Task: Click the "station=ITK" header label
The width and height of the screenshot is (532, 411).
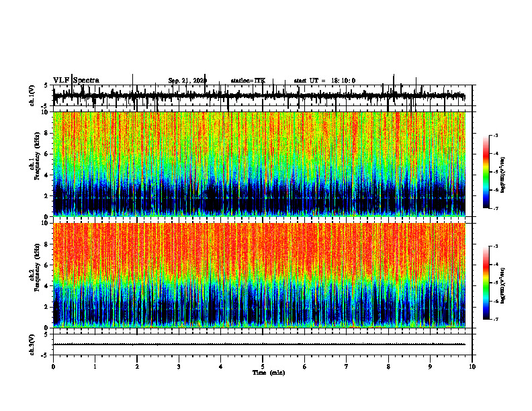Action: tap(248, 81)
